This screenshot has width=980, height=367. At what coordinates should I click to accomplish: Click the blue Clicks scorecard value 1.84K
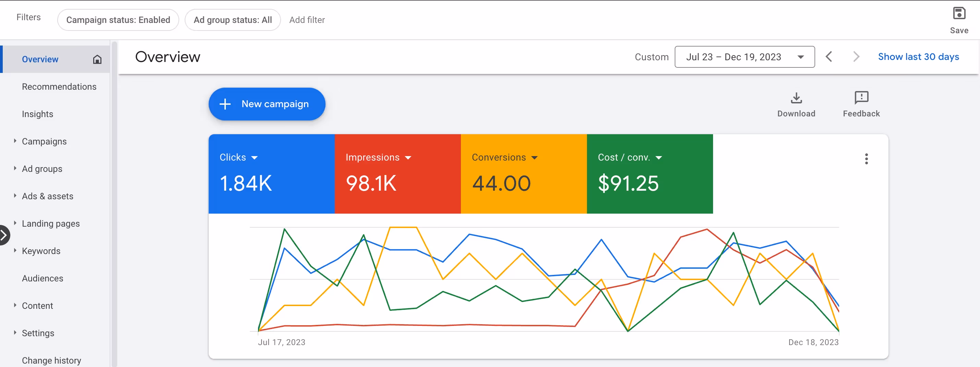[x=246, y=183]
